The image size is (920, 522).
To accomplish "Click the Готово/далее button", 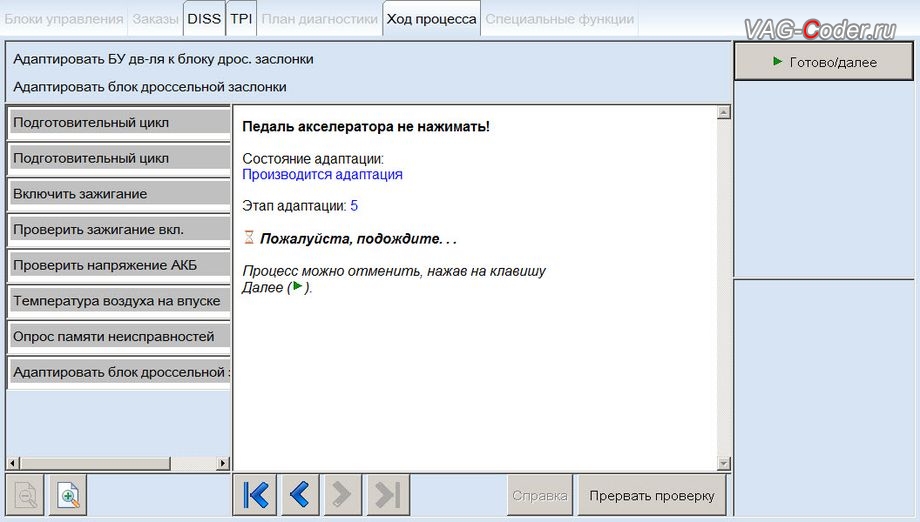I will pos(824,62).
